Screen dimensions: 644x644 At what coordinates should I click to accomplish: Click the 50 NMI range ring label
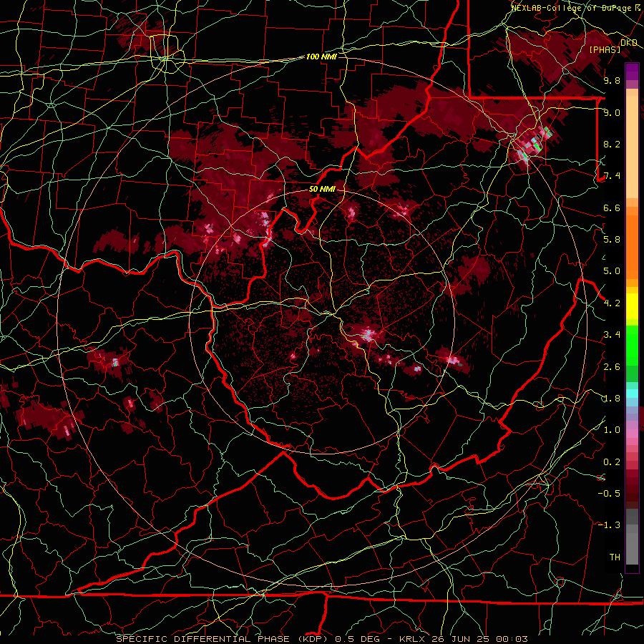click(x=323, y=189)
